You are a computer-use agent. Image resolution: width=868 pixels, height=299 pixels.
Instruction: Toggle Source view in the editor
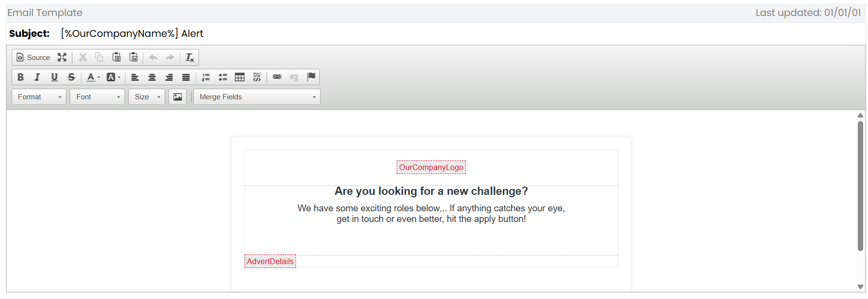click(33, 58)
